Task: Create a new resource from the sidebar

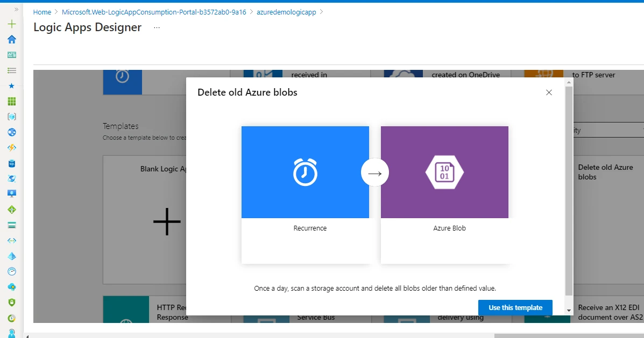Action: 11,24
